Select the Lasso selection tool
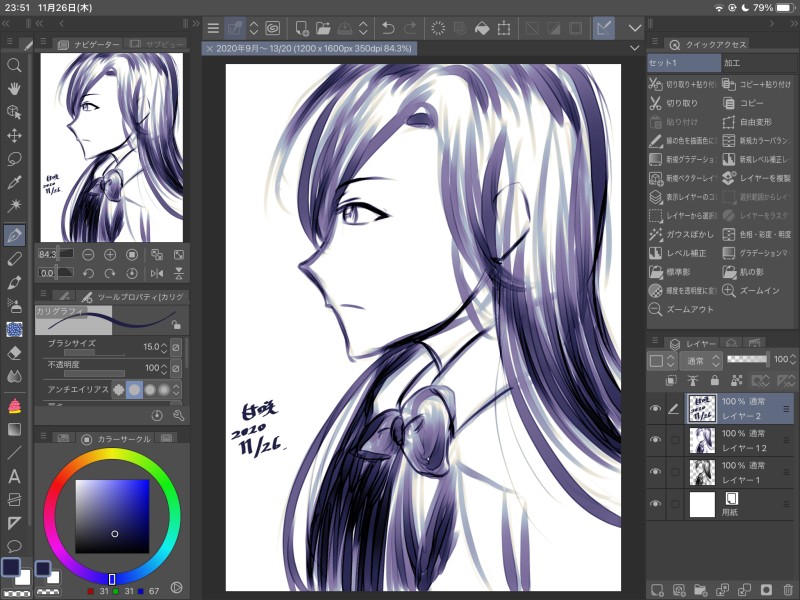 coord(14,159)
